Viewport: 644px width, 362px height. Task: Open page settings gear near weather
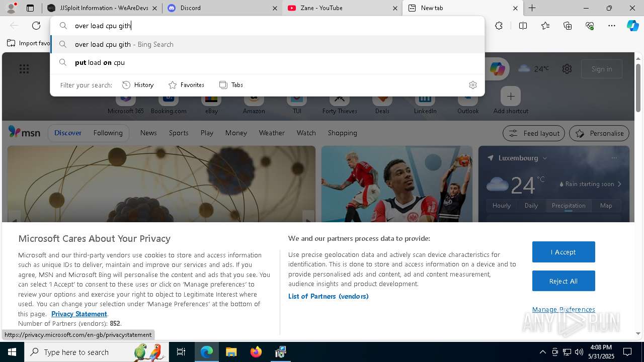pyautogui.click(x=567, y=69)
